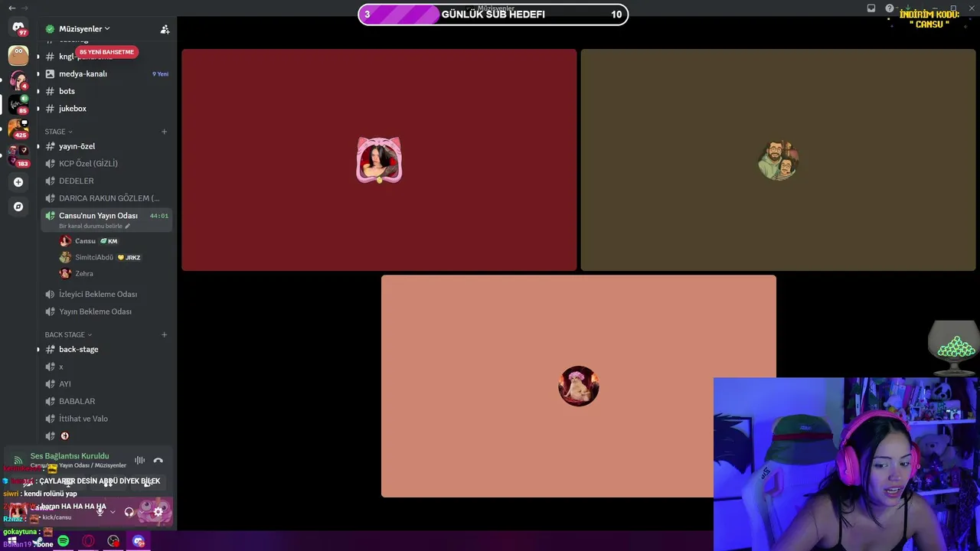Screen dimensions: 980x551
Task: Edit channel status pencil icon
Action: [x=128, y=227]
